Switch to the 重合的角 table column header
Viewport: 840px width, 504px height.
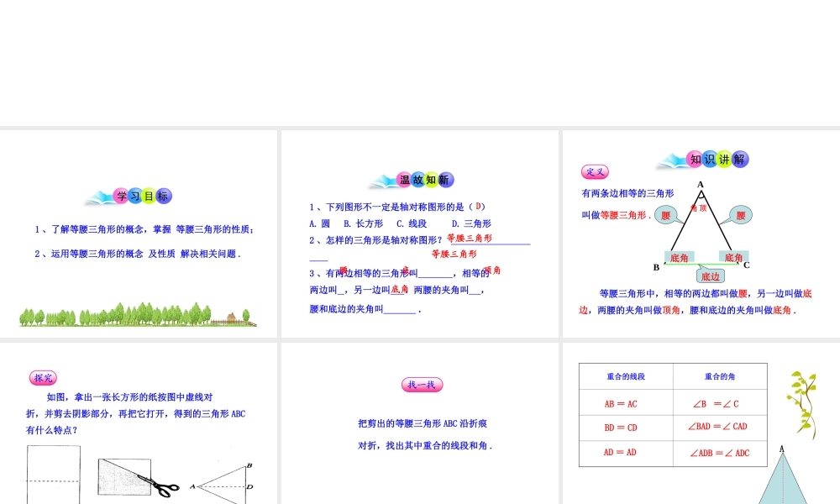tap(721, 376)
